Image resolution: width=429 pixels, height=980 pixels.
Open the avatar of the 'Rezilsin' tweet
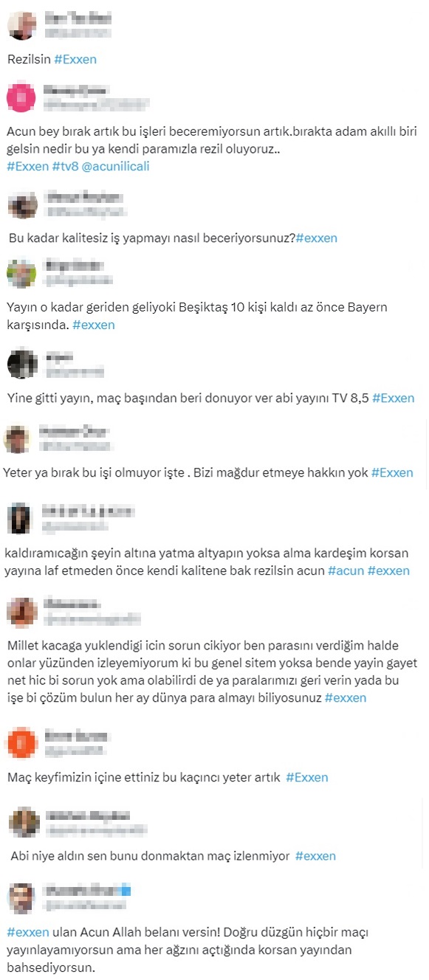(21, 24)
